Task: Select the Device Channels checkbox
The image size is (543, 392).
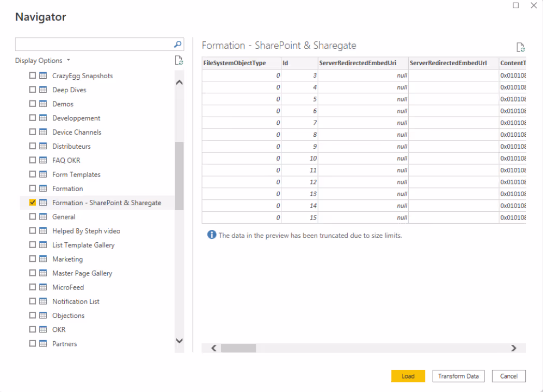Action: click(33, 132)
